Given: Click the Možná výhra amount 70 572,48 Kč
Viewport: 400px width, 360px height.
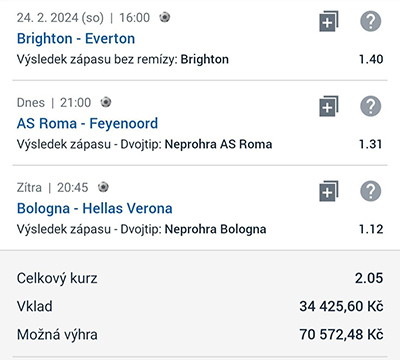Looking at the screenshot, I should (x=341, y=335).
